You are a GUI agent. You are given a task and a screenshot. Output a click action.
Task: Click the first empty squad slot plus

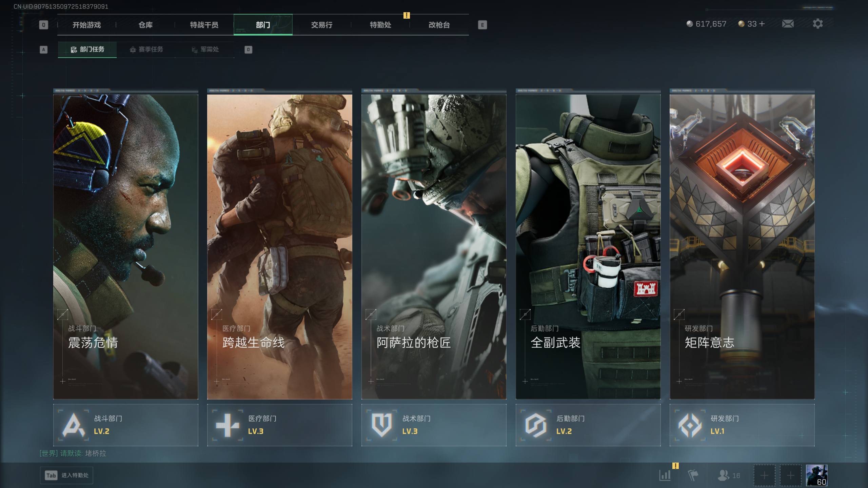click(764, 475)
